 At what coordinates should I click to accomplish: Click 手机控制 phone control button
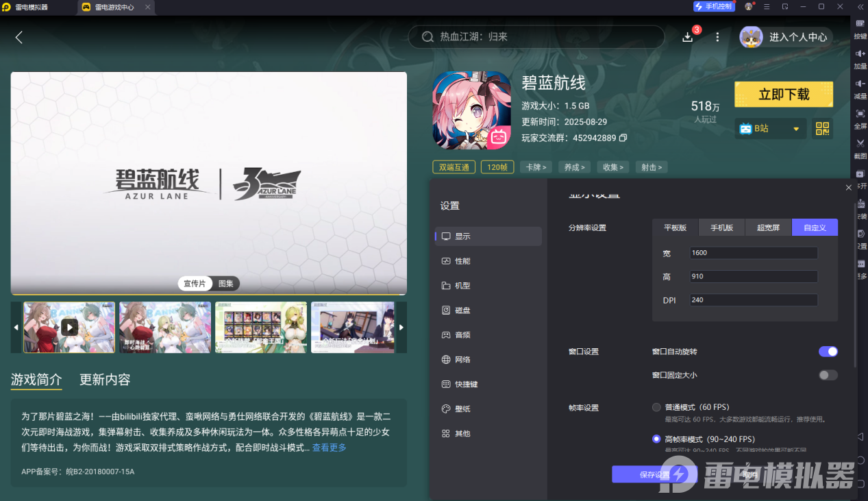(x=715, y=7)
